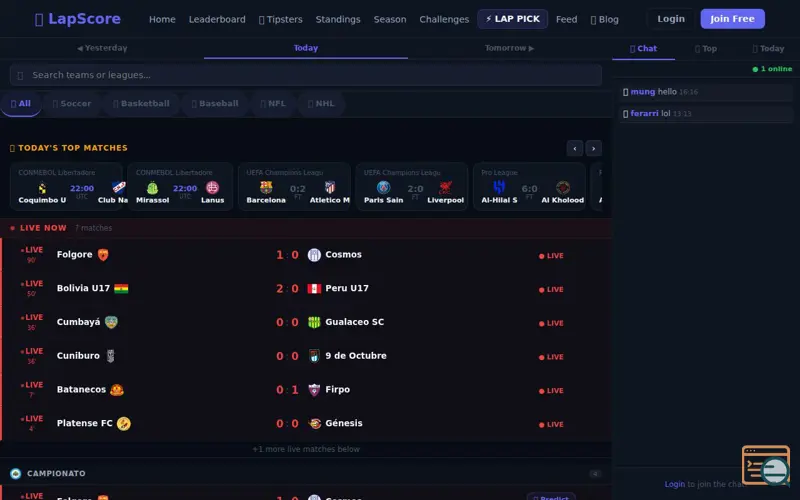Click the Platense FC team badge
Image resolution: width=800 pixels, height=500 pixels.
123,423
